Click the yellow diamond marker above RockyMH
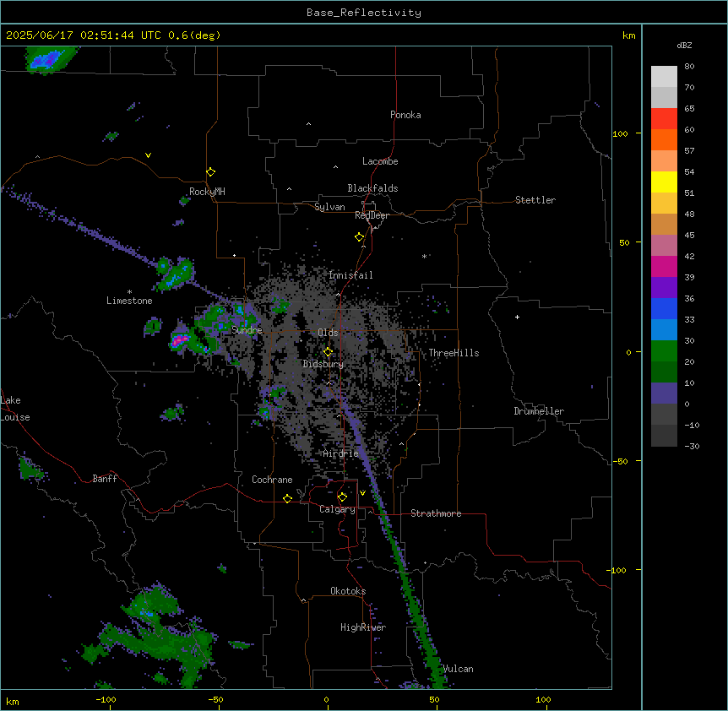Viewport: 728px width, 711px height. 211,172
